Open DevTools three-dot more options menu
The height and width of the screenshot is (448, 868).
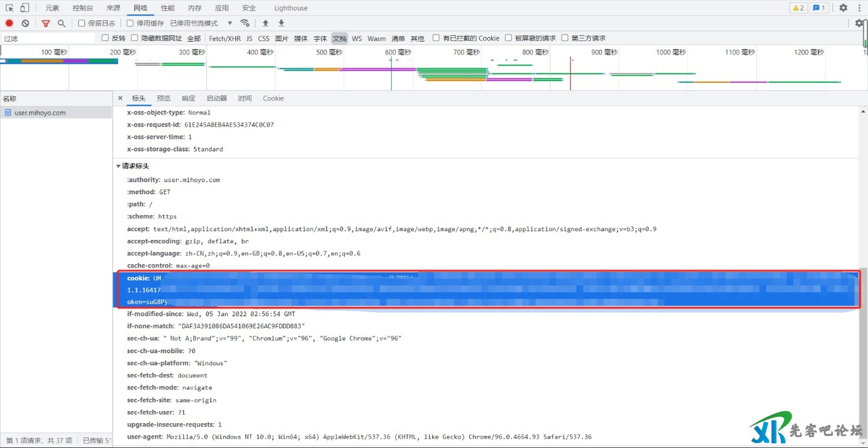click(x=860, y=8)
